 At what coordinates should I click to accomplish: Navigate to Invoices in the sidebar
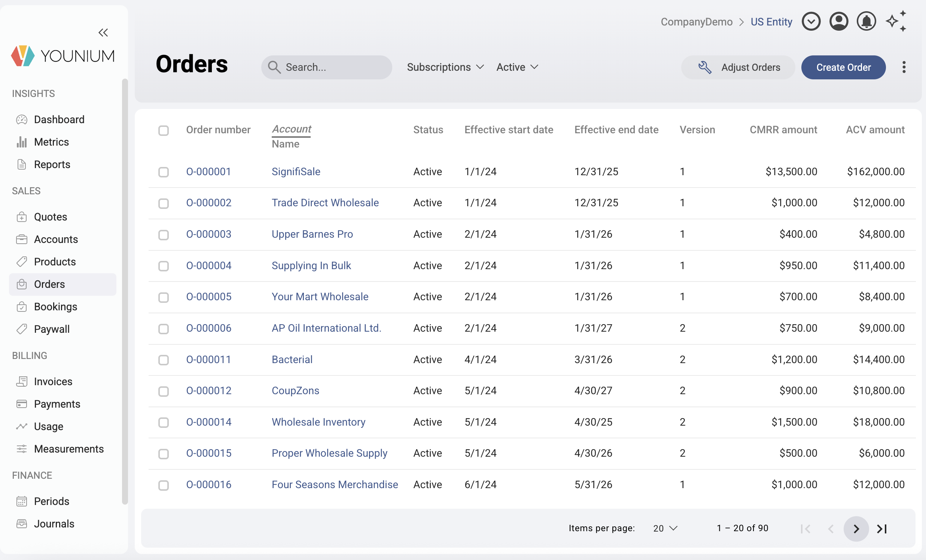[53, 381]
